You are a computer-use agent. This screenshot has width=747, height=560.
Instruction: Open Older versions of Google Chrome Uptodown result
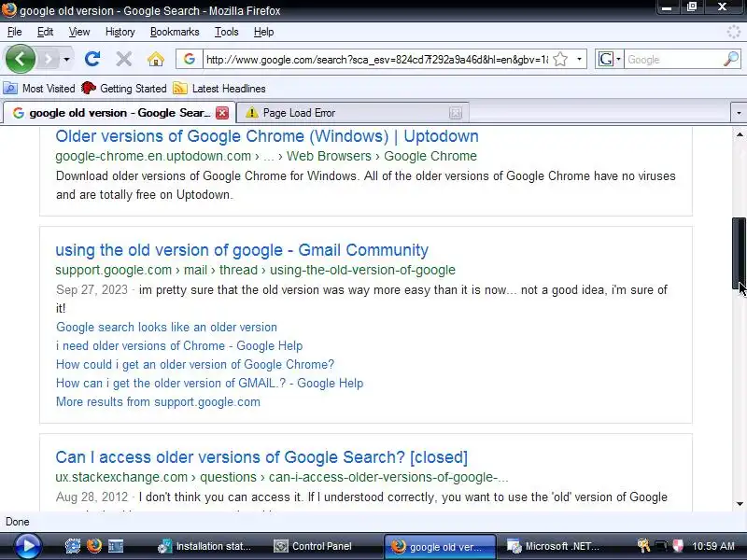[267, 136]
